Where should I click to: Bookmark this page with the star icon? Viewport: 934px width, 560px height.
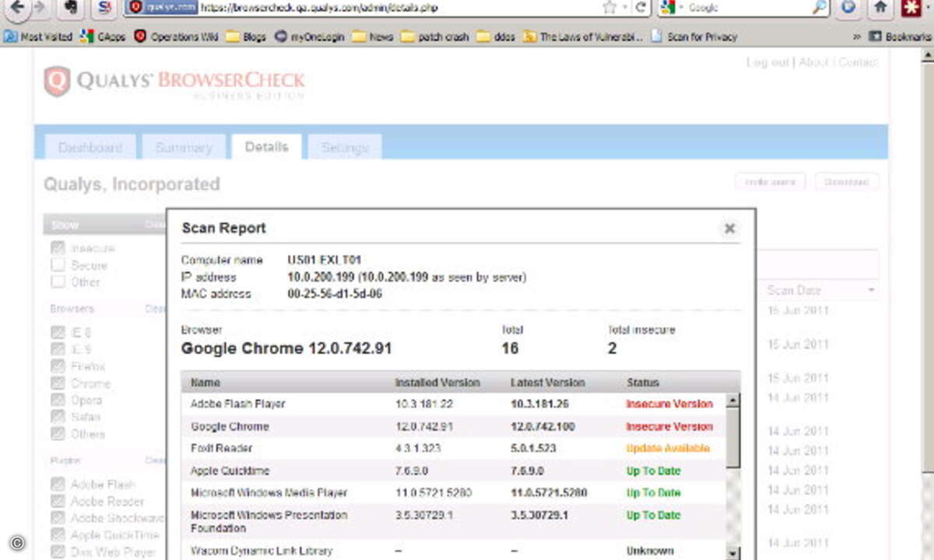click(609, 8)
